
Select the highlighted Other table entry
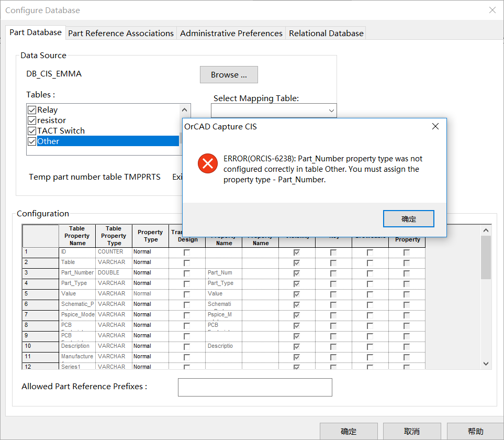(108, 141)
